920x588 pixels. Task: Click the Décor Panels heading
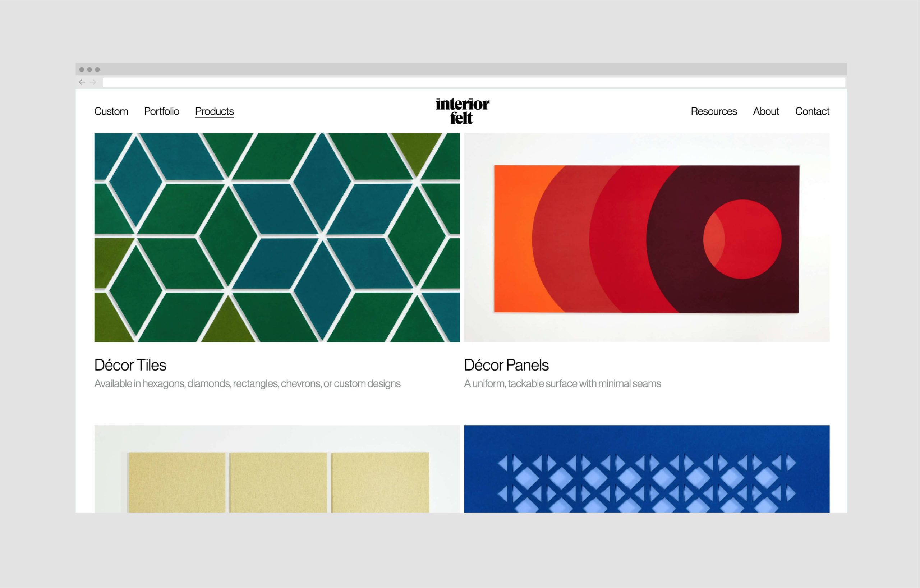click(506, 365)
